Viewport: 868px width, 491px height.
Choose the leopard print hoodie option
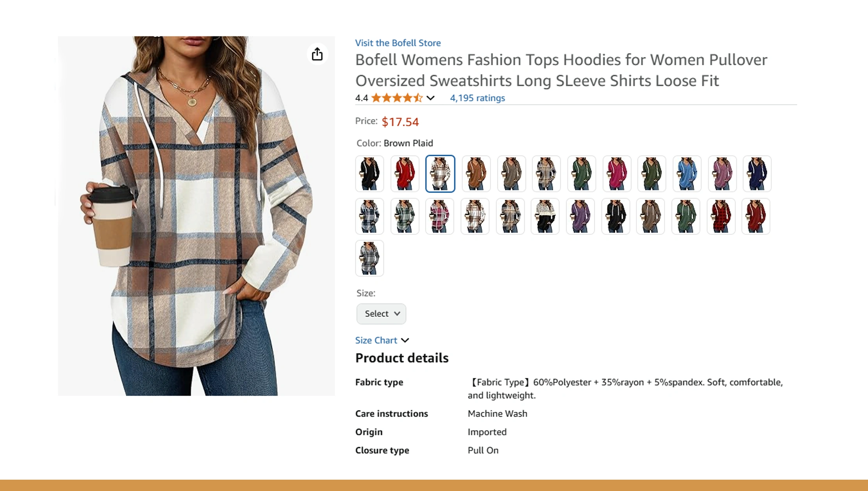[x=545, y=216]
